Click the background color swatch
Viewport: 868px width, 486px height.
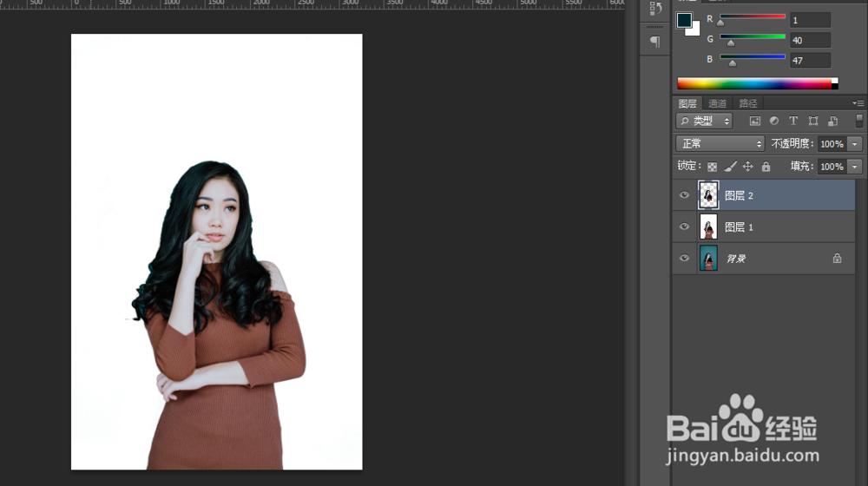click(694, 30)
